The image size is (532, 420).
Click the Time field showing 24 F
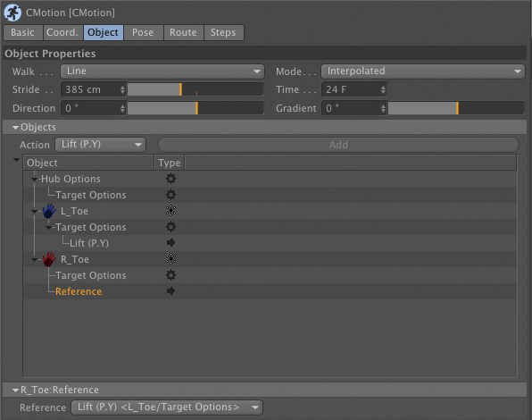353,89
